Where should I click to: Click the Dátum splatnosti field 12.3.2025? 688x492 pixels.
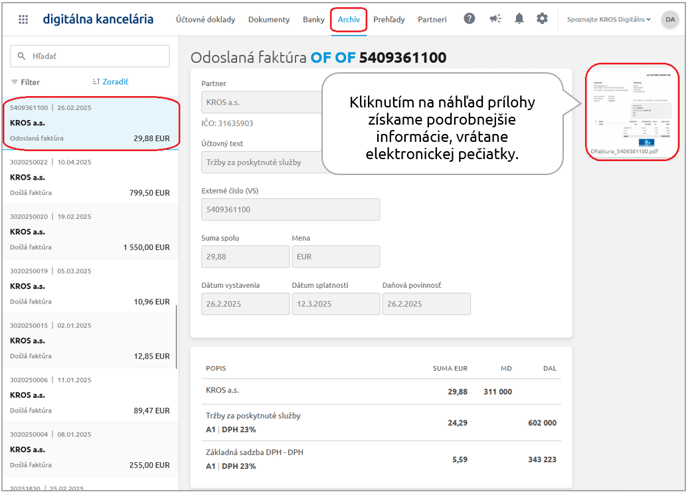(336, 304)
